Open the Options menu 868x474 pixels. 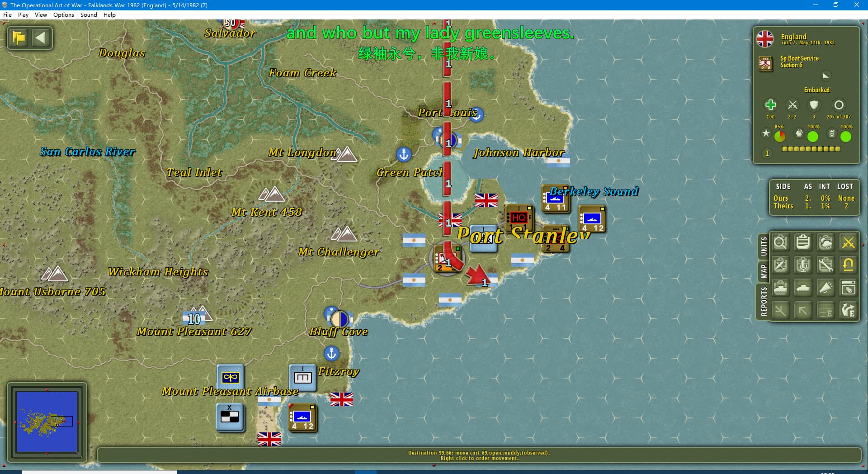[63, 14]
